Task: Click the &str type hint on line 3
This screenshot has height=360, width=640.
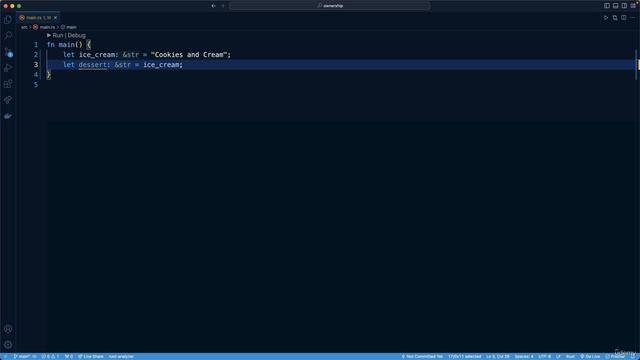Action: pos(123,65)
